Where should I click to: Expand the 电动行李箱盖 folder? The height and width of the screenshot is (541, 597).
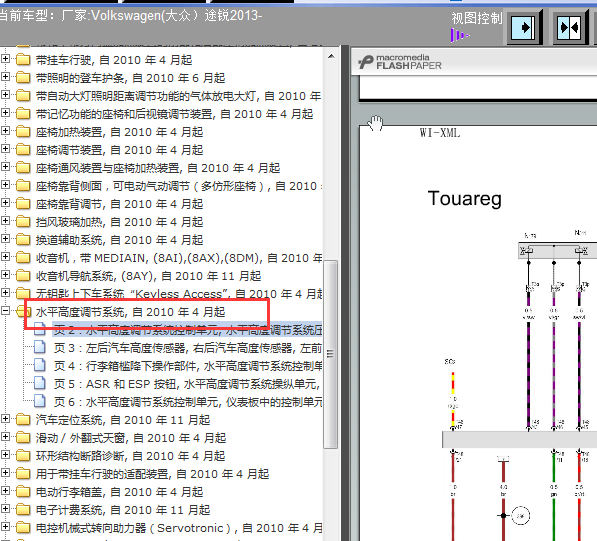point(5,491)
